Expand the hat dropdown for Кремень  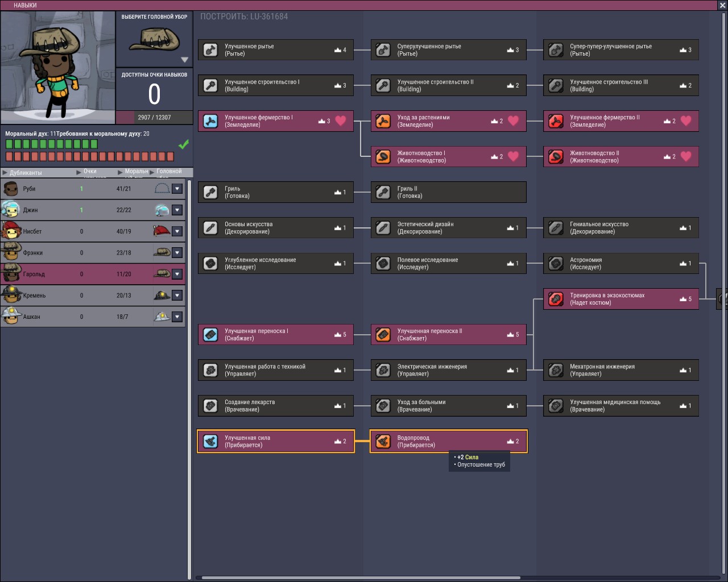point(177,296)
